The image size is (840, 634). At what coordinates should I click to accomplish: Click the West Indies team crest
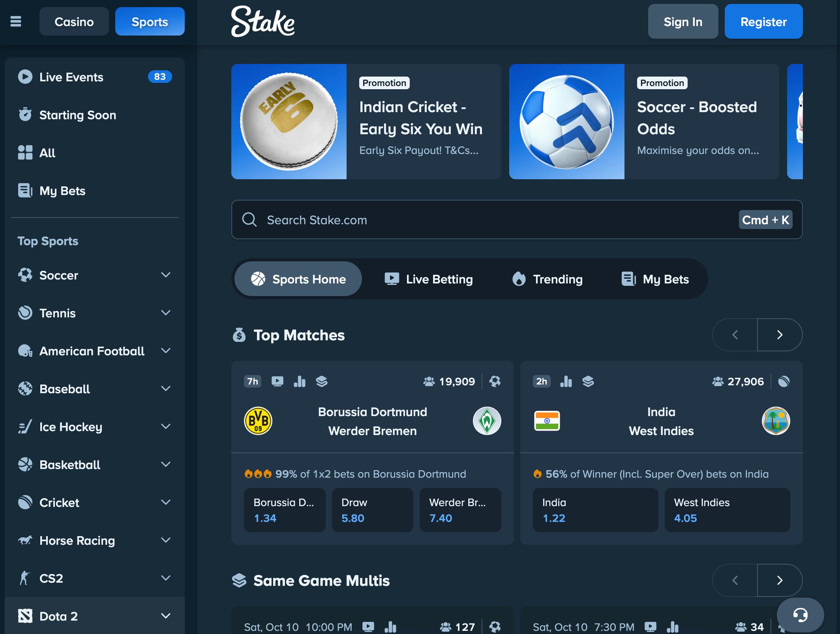coord(776,421)
